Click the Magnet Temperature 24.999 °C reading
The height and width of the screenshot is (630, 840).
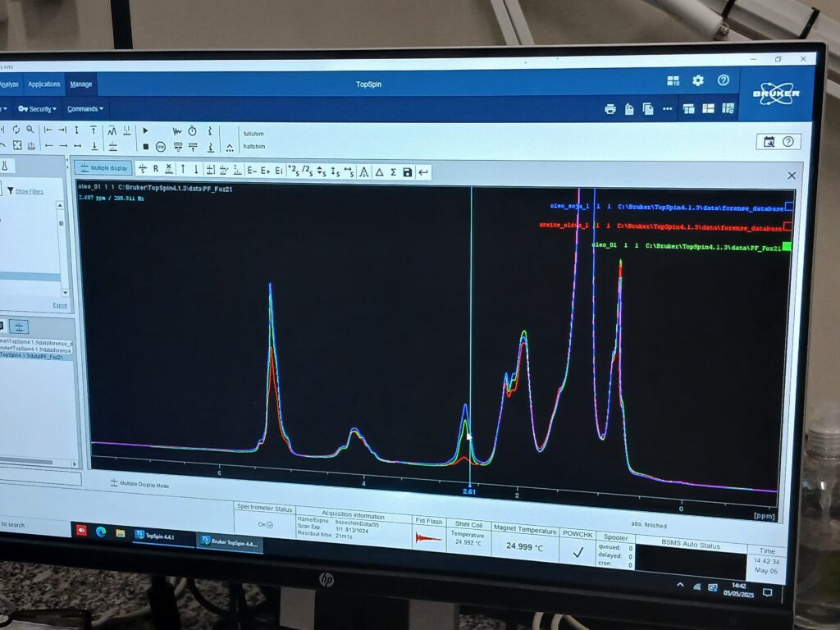point(524,546)
